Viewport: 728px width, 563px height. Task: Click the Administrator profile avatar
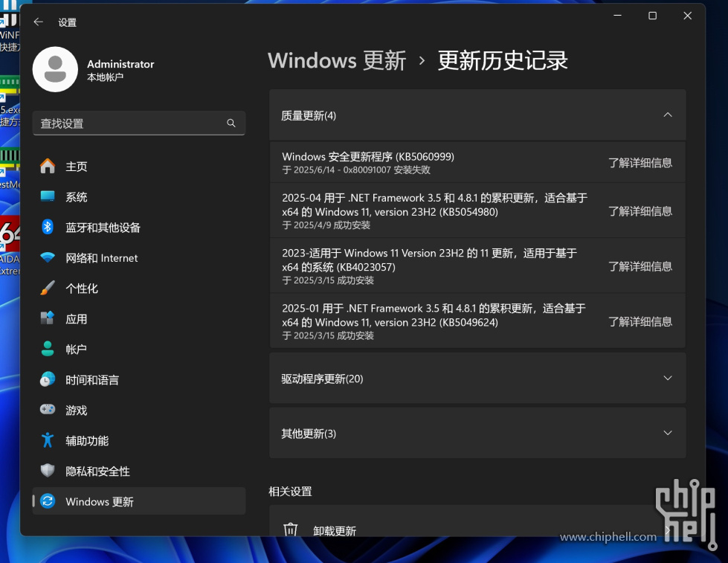tap(55, 69)
